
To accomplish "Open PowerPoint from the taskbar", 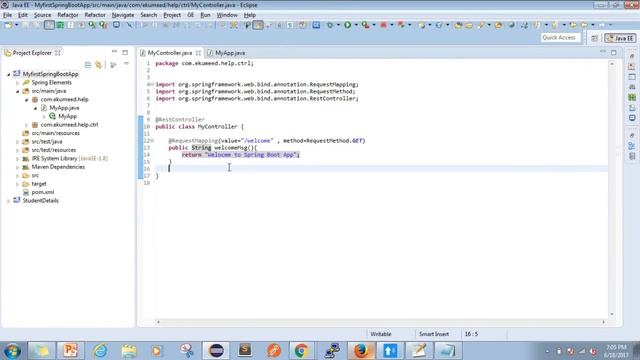I will (70, 351).
